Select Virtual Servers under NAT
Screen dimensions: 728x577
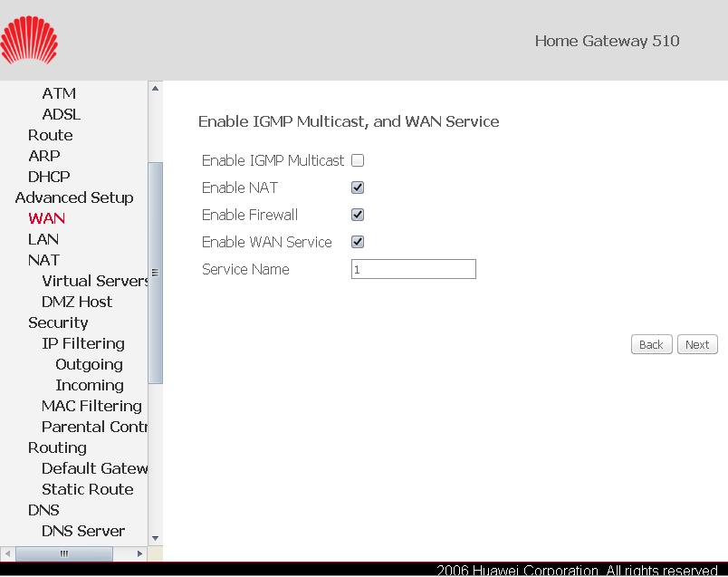[x=94, y=281]
